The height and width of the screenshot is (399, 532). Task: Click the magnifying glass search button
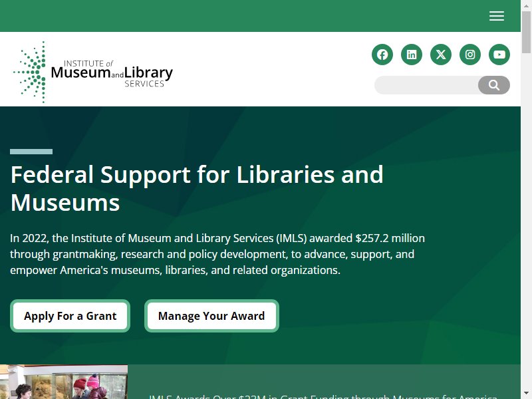coord(494,85)
